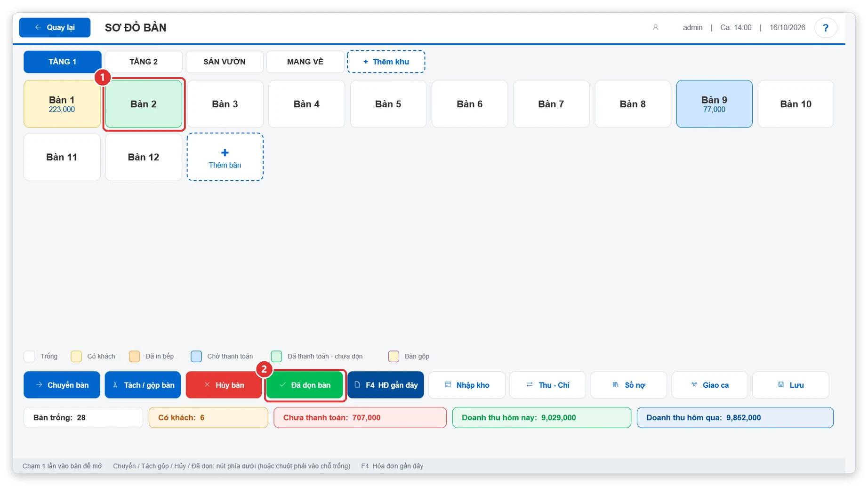Click the Có khách yellow legend swatch
Viewport: 868px width, 486px height.
76,356
